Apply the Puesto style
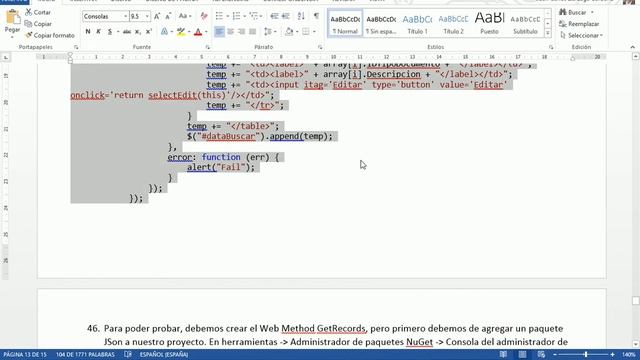 (489, 24)
